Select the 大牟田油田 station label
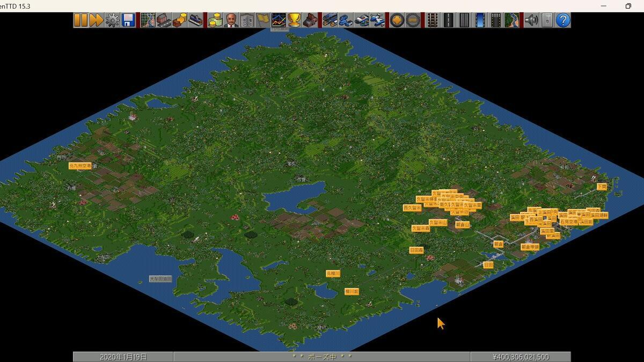The width and height of the screenshot is (644, 362). coord(161,279)
